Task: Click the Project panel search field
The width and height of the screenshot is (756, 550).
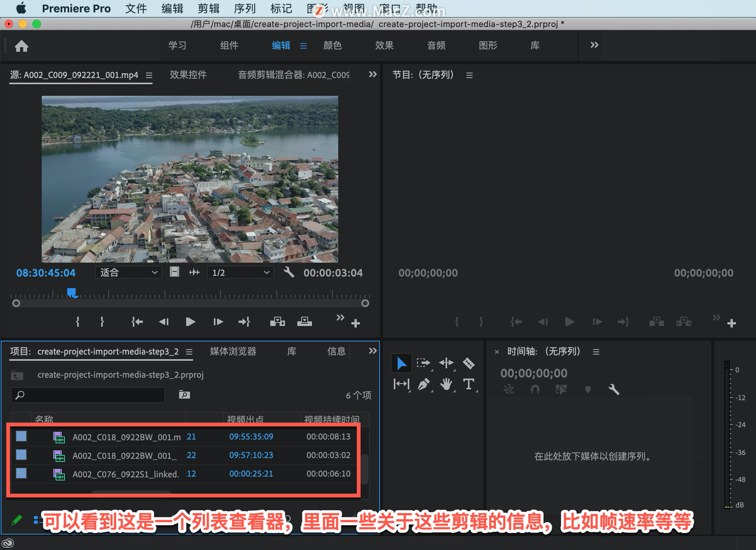Action: coord(88,395)
